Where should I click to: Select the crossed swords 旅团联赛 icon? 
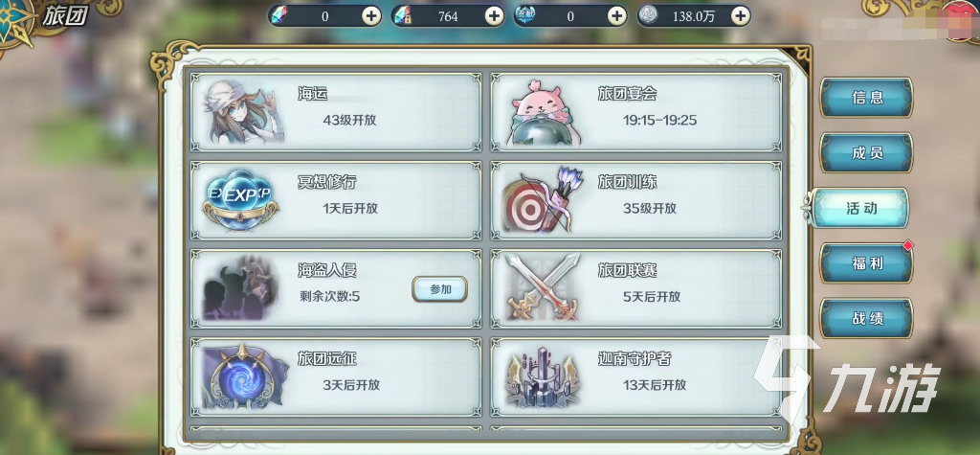pyautogui.click(x=543, y=288)
